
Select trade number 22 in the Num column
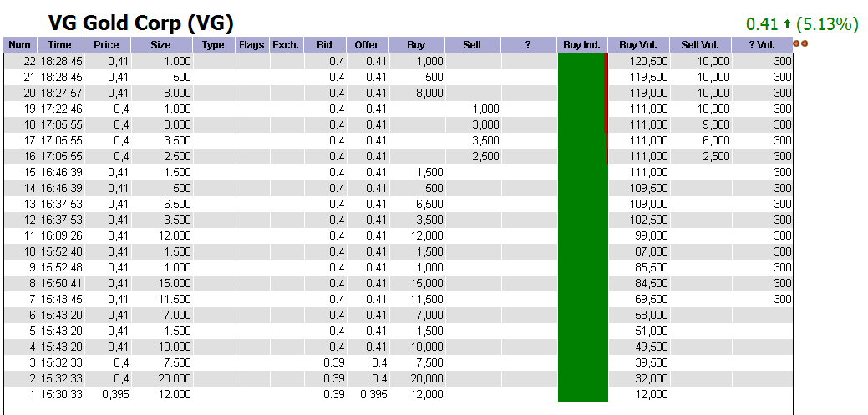29,62
